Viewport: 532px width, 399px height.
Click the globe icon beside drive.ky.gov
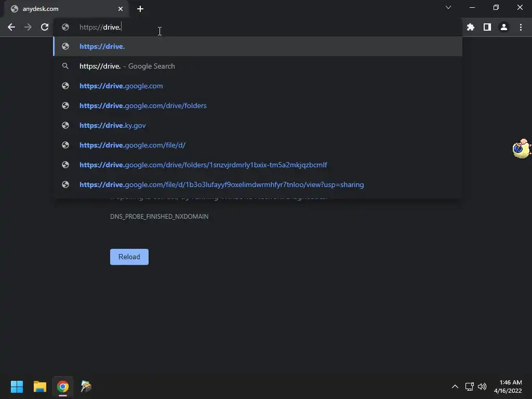(65, 125)
